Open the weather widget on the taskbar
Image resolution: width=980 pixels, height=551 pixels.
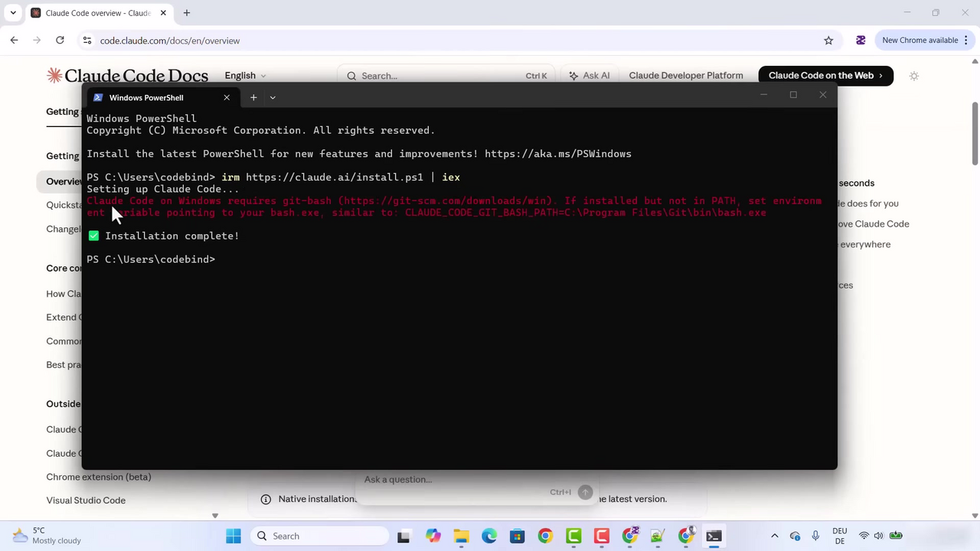coord(46,536)
